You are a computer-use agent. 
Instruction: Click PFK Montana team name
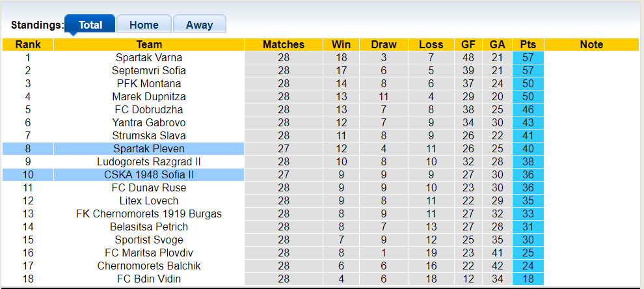[149, 83]
